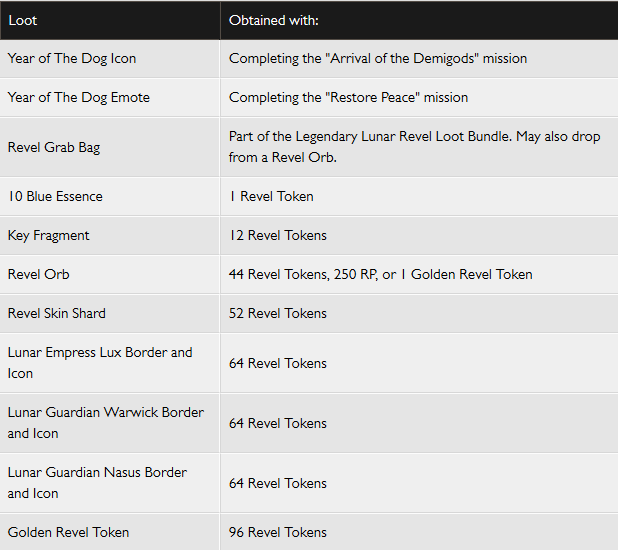
Task: Click the "12 Revel Tokens" cost cell
Action: click(x=278, y=235)
